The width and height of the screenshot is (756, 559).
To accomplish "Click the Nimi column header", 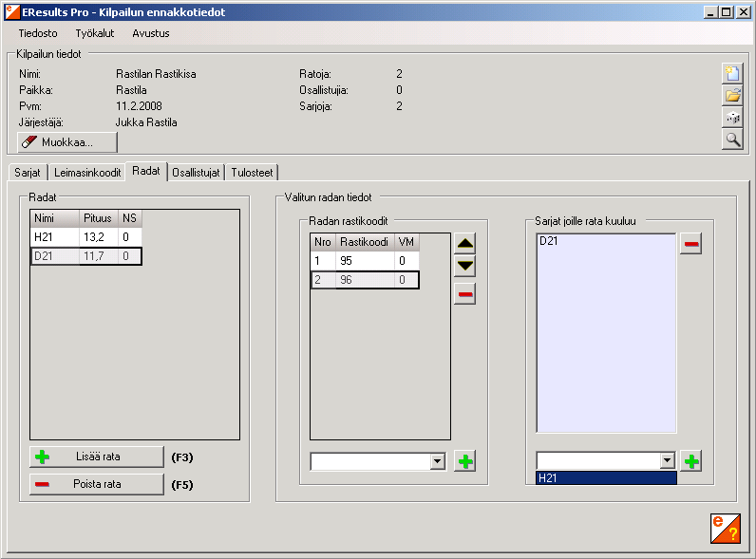I will (55, 218).
